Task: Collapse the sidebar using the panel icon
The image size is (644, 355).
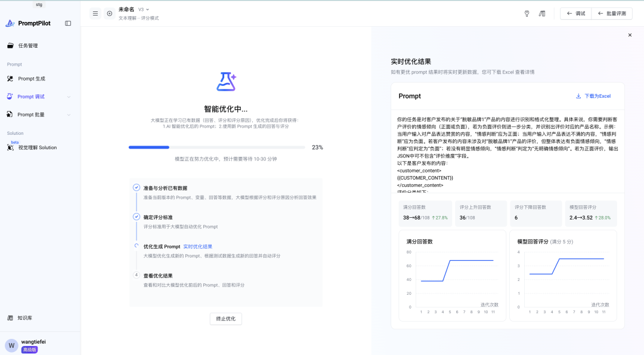Action: 67,23
